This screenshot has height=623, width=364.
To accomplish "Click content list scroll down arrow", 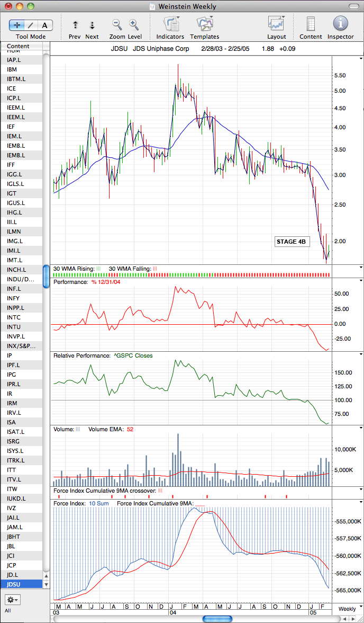I will (46, 584).
